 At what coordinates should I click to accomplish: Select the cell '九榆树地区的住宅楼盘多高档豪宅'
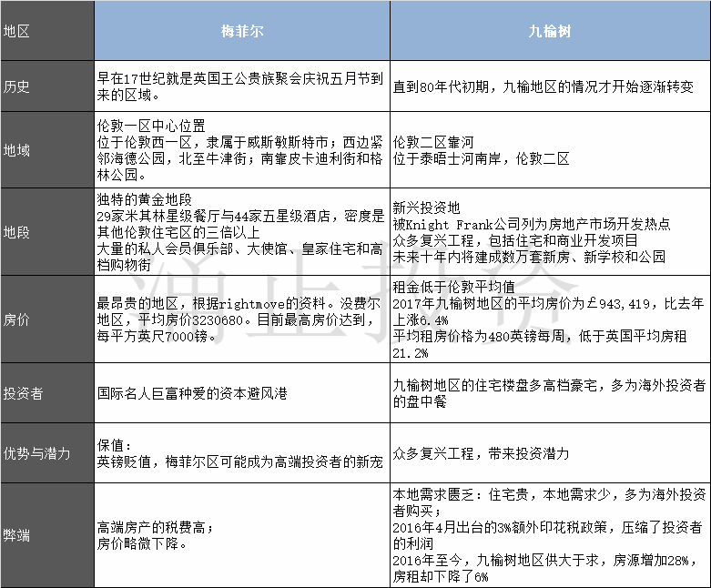click(550, 393)
